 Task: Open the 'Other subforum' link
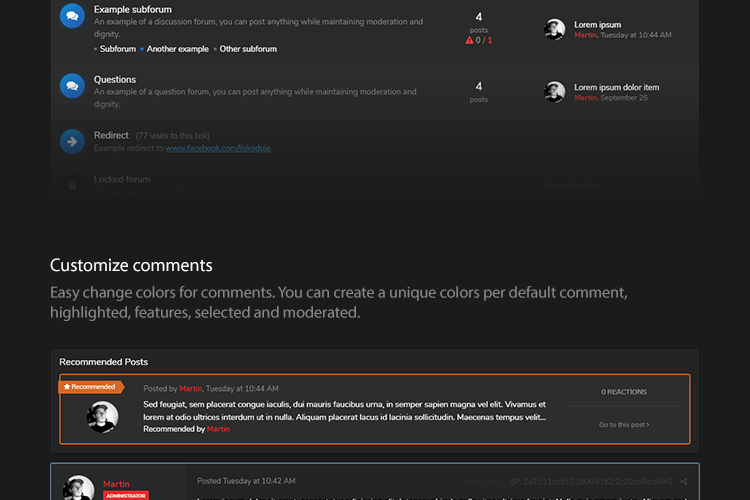tap(248, 49)
